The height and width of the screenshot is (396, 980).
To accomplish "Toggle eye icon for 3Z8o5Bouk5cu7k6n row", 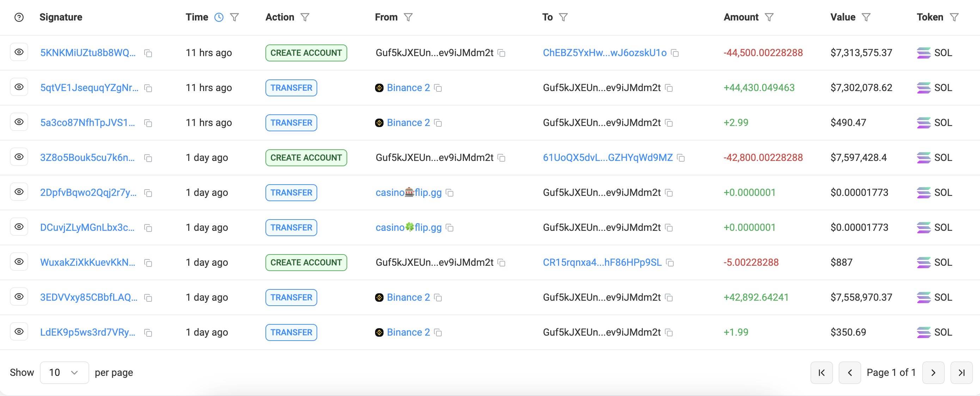I will click(19, 157).
